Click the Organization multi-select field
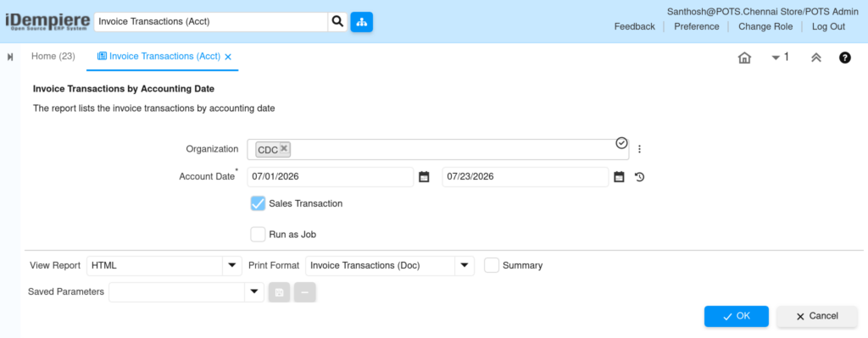The image size is (868, 338). [437, 149]
